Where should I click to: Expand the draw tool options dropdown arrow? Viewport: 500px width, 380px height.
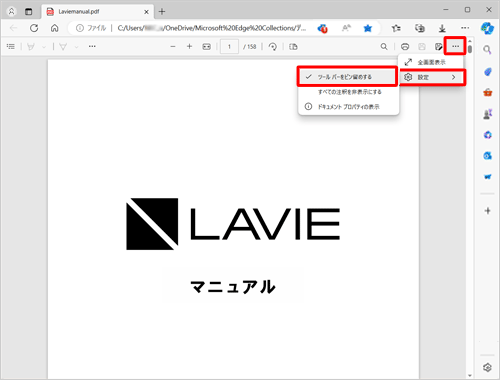tap(76, 47)
